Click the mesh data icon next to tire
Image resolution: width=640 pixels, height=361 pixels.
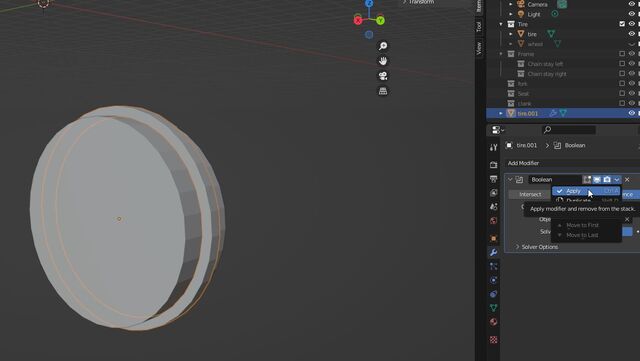click(551, 34)
